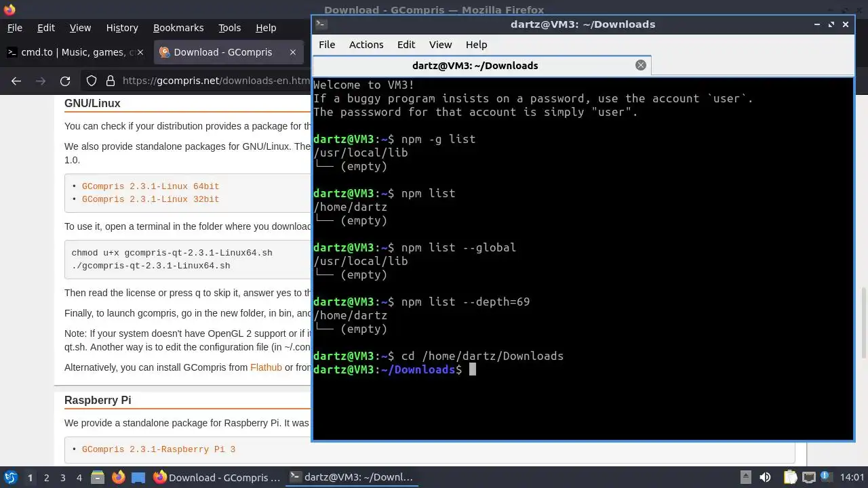Click the 'npm list --depth=69' terminal line
The width and height of the screenshot is (868, 488).
click(x=422, y=302)
